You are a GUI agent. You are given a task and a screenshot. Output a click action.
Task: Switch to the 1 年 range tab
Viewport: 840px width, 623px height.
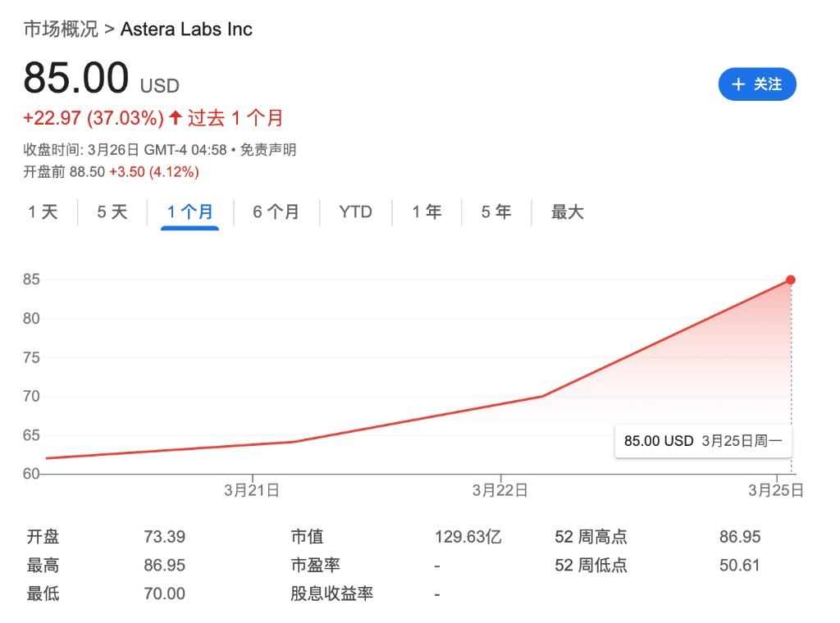click(x=427, y=212)
